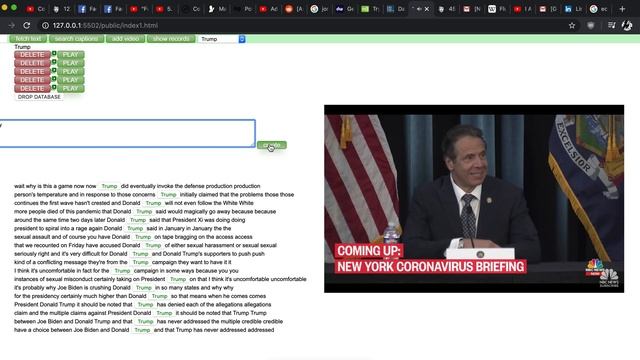The height and width of the screenshot is (360, 640).
Task: Click the search captions button
Action: point(76,39)
